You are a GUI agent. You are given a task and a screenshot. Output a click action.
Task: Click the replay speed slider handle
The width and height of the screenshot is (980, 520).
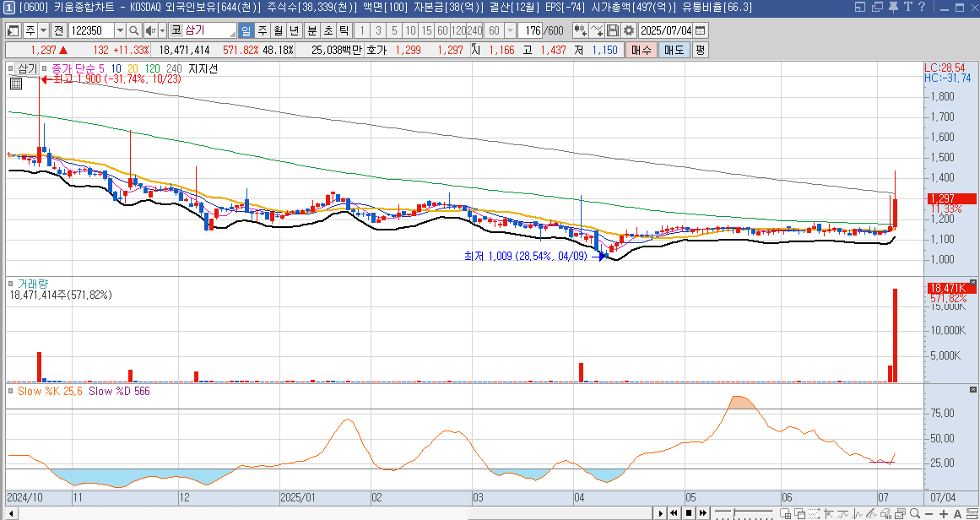(x=734, y=512)
